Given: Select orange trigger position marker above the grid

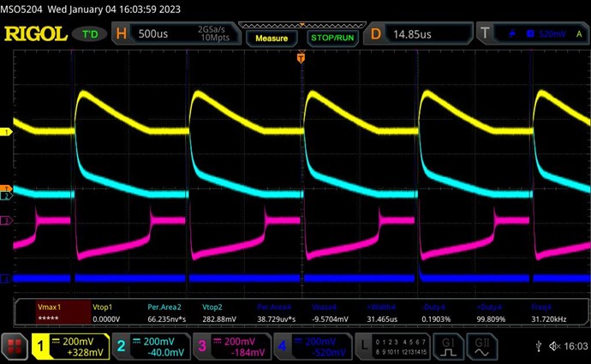Looking at the screenshot, I should [x=301, y=58].
